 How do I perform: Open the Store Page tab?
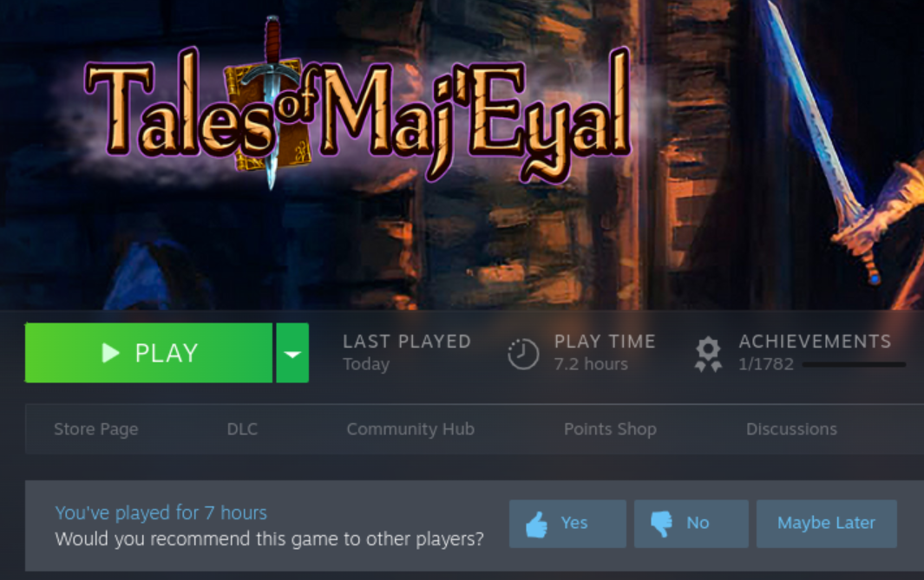click(96, 429)
